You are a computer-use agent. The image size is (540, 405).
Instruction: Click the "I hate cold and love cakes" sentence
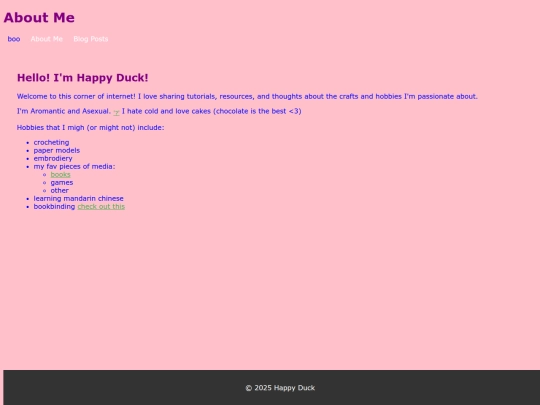(x=211, y=111)
